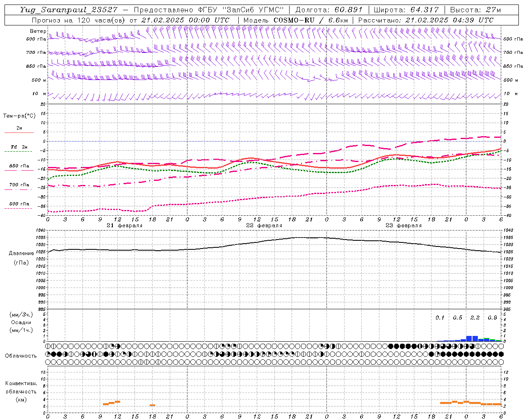Select the 22 февраля date label

[x=264, y=226]
